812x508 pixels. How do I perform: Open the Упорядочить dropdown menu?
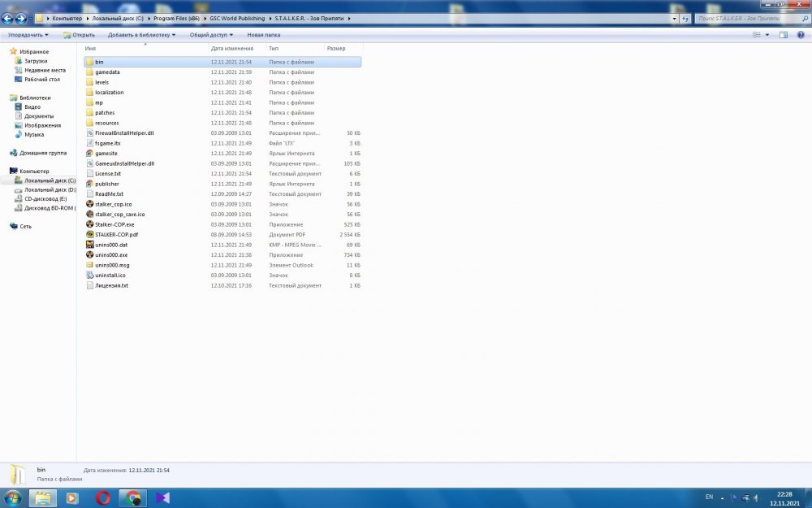(x=28, y=35)
